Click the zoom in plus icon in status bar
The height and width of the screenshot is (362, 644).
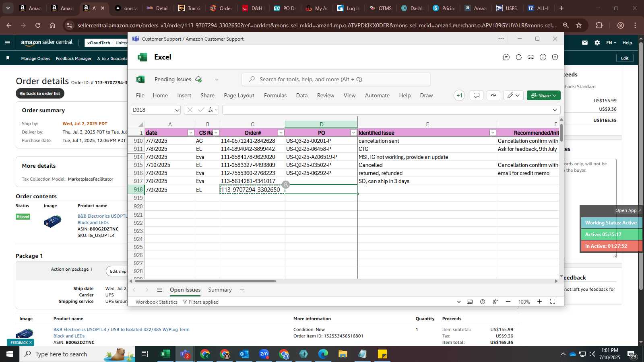click(539, 302)
